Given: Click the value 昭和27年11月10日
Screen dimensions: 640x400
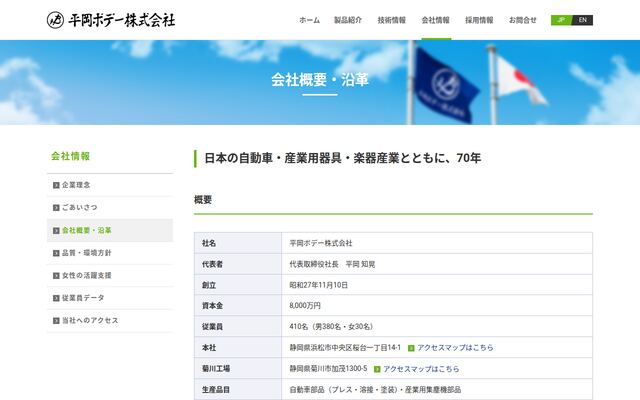Looking at the screenshot, I should [319, 285].
